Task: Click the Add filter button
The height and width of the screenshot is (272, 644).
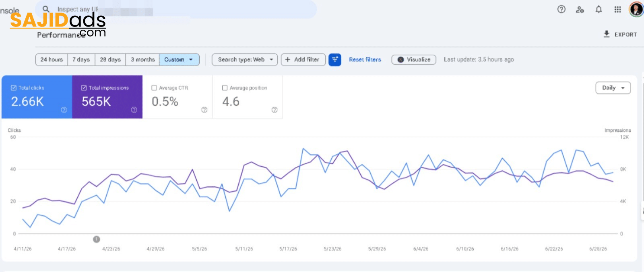Action: click(x=303, y=59)
